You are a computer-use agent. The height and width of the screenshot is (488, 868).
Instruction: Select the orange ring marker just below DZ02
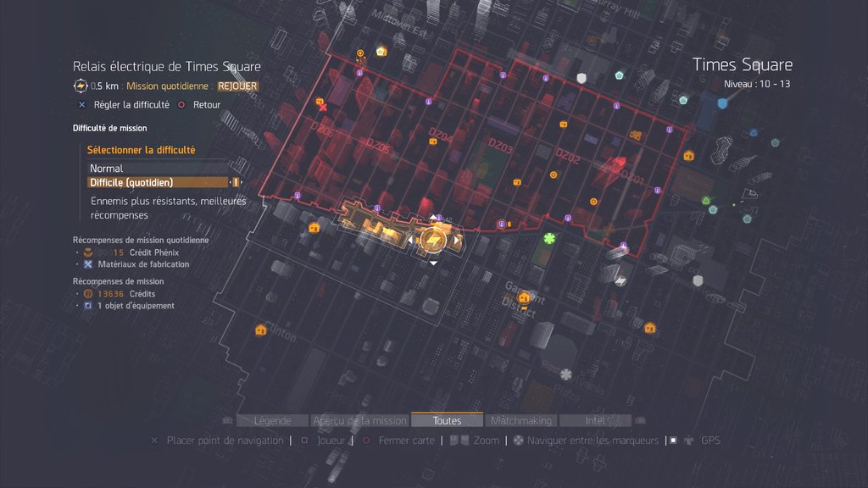pos(553,175)
